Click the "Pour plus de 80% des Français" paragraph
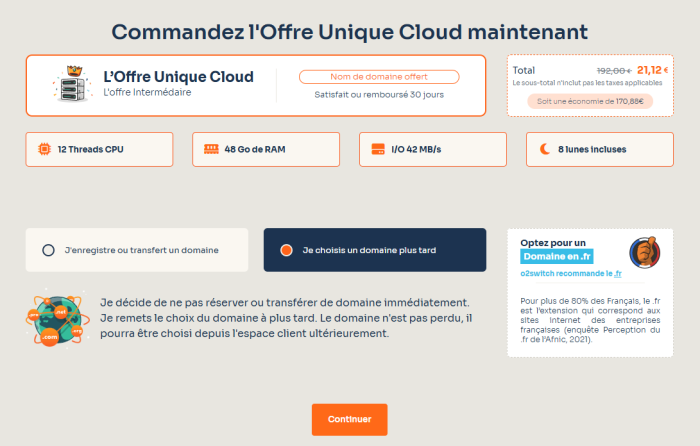Image resolution: width=700 pixels, height=446 pixels. [x=590, y=320]
